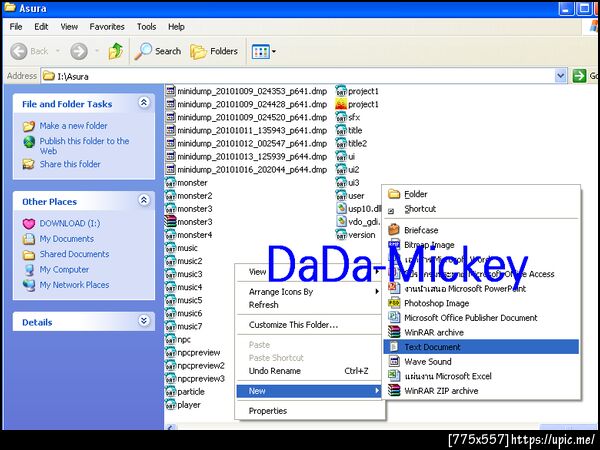This screenshot has width=600, height=450.
Task: Open My Network Places link
Action: [74, 285]
